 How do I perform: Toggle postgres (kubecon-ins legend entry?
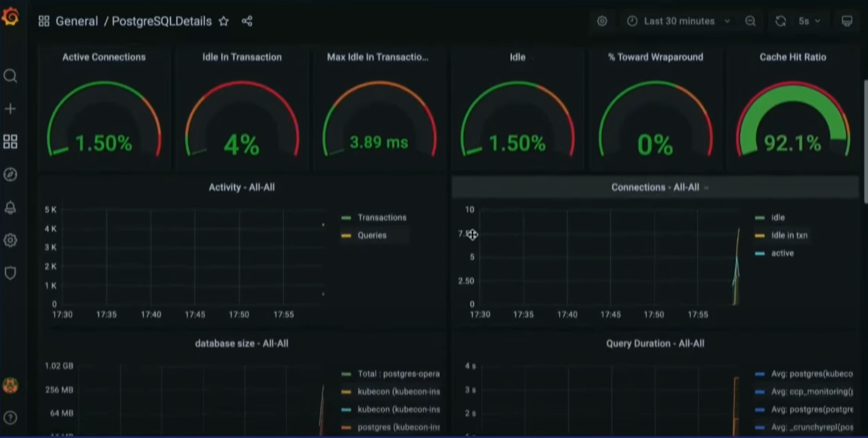[399, 427]
